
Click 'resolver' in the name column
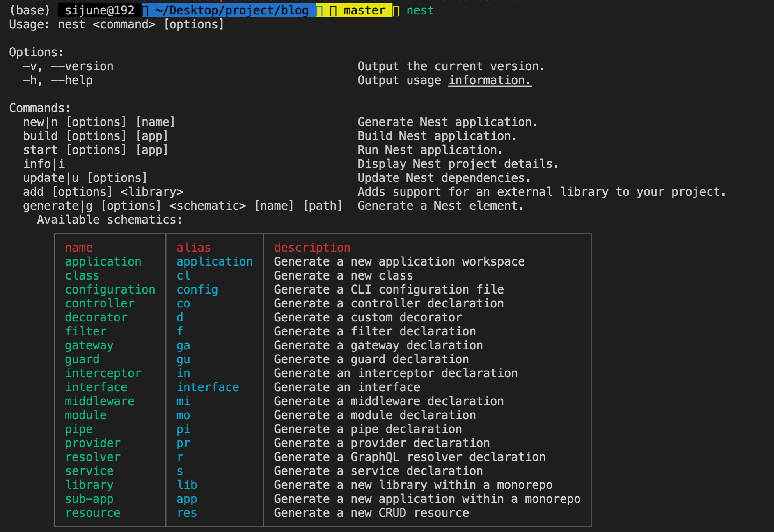[x=93, y=457]
